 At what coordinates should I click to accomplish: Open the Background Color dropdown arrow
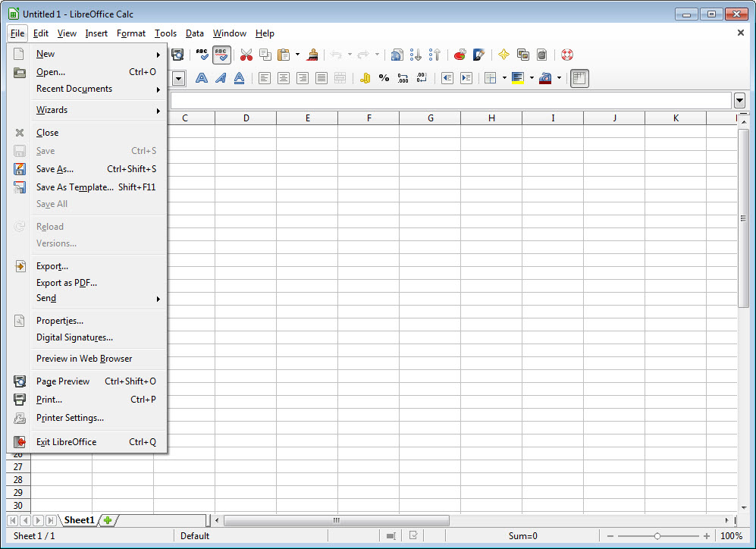point(532,78)
